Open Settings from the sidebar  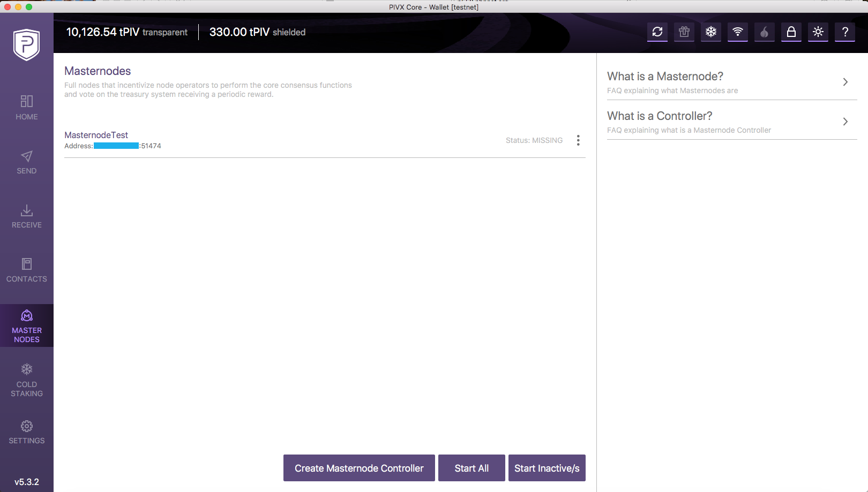click(27, 433)
